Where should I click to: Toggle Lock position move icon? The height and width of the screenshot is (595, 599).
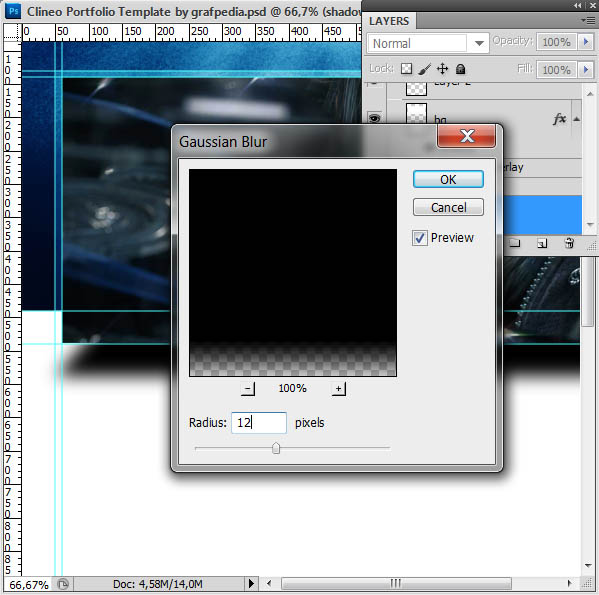click(442, 69)
